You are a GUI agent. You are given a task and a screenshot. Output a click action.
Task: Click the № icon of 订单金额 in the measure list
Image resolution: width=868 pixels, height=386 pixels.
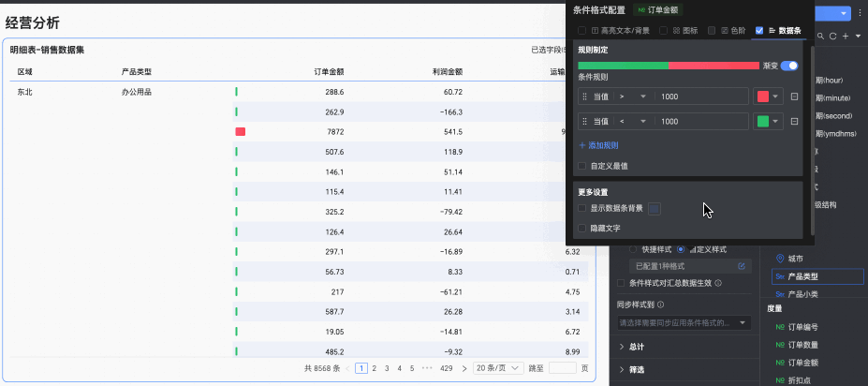[x=780, y=363]
